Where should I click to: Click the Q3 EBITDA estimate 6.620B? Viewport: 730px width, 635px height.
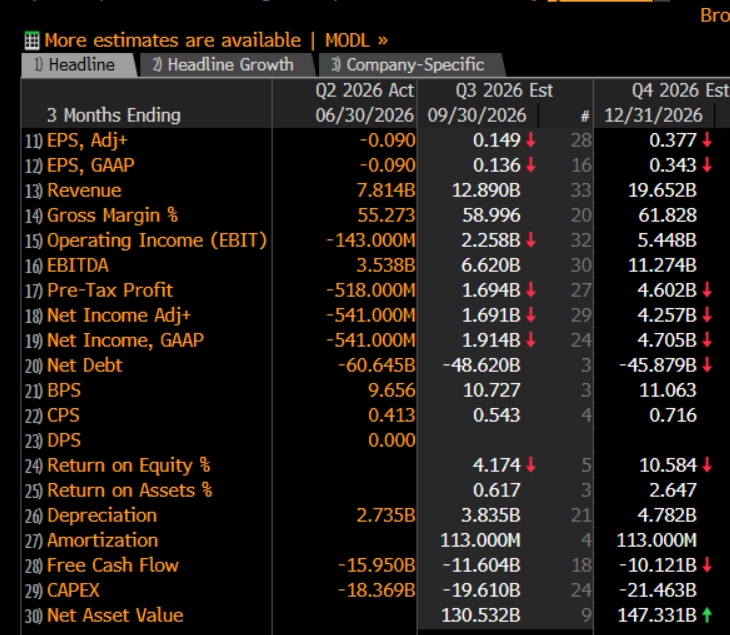tap(491, 265)
